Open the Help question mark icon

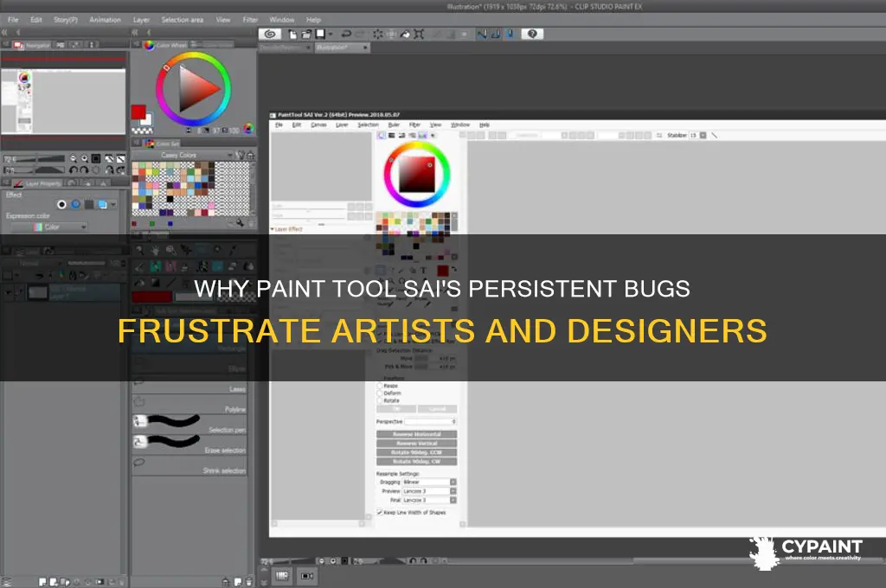click(532, 34)
